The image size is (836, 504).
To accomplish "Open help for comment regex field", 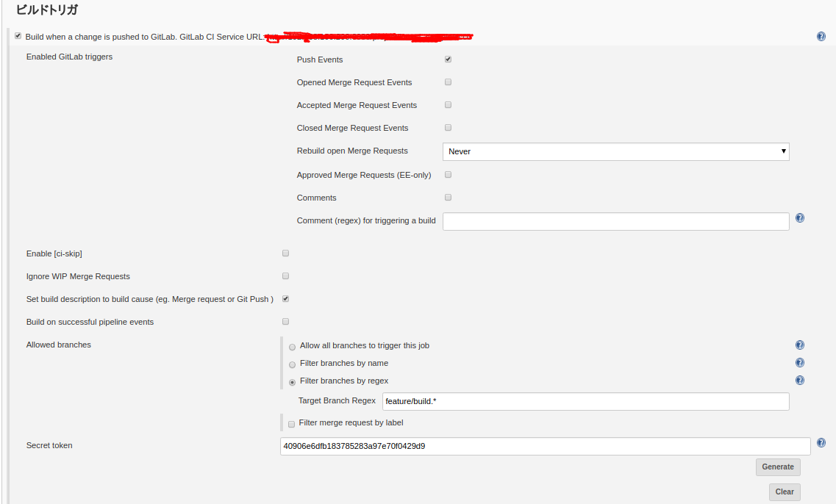I will (800, 218).
